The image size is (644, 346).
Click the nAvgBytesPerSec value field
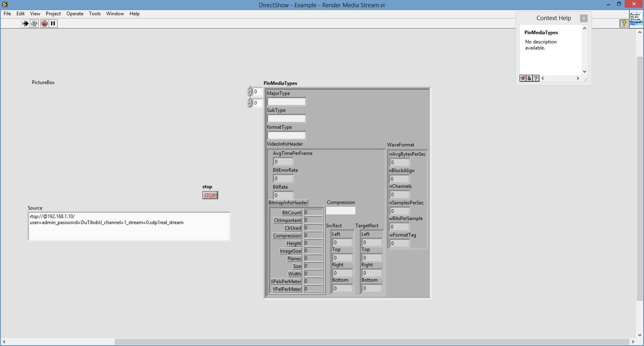point(399,163)
